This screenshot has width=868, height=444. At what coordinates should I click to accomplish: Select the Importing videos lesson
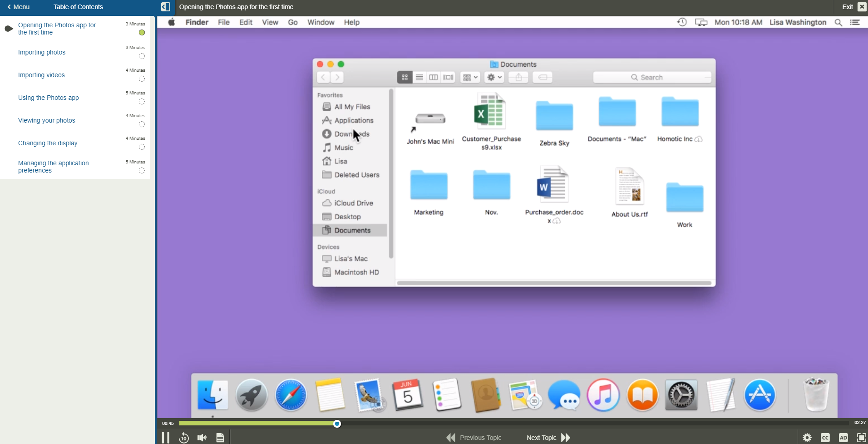point(41,75)
